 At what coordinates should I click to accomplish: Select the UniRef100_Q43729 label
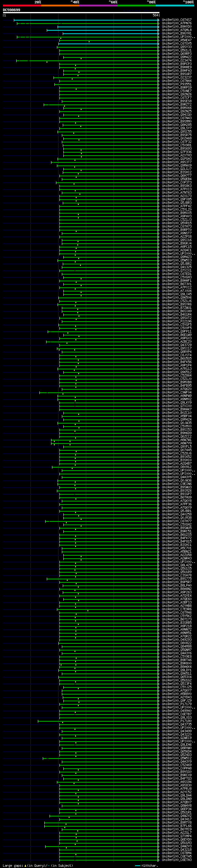[x=177, y=345]
